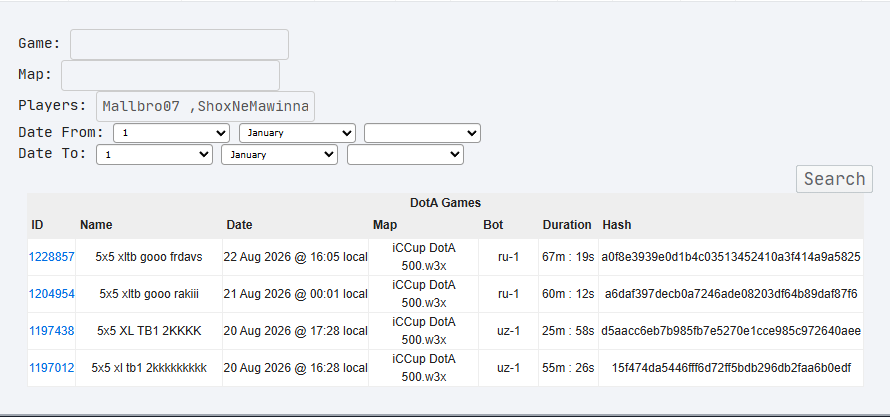The image size is (890, 417).
Task: Click the Game input field
Action: coord(179,44)
